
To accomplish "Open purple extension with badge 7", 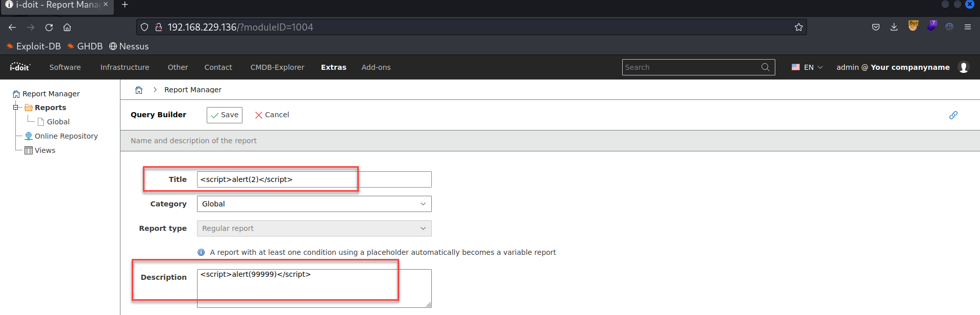I will (x=932, y=26).
